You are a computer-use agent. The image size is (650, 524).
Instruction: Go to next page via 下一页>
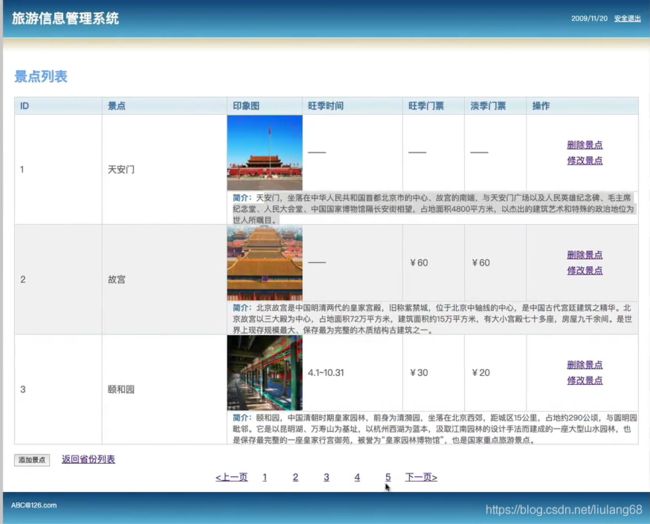pos(421,477)
